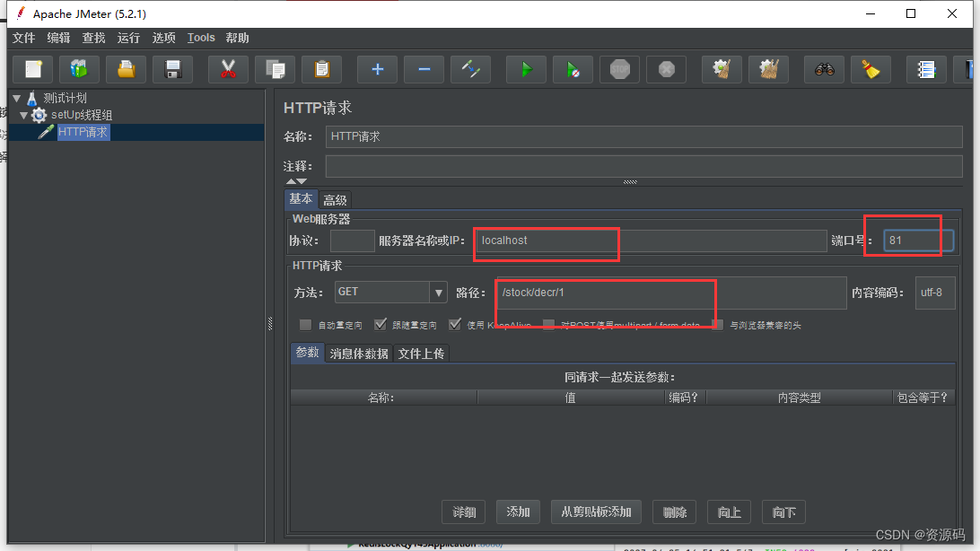Click the HTTP request pipette icon in the tree
The height and width of the screenshot is (551, 980).
pyautogui.click(x=46, y=132)
